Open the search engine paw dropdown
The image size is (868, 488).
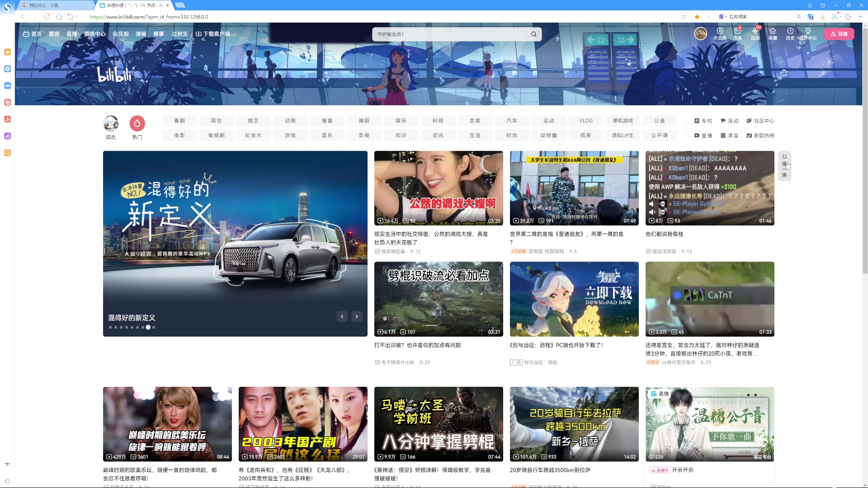(x=722, y=17)
